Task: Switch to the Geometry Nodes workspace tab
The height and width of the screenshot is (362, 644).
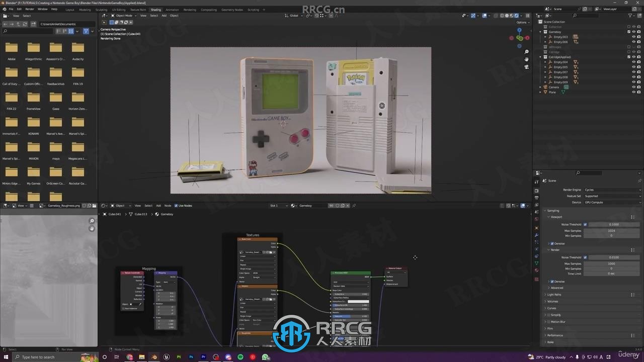Action: click(x=232, y=10)
